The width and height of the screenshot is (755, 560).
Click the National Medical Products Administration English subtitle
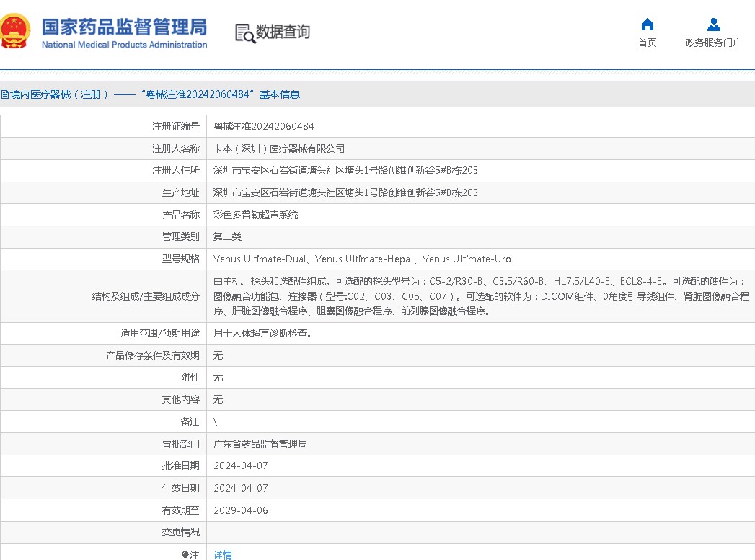(124, 45)
